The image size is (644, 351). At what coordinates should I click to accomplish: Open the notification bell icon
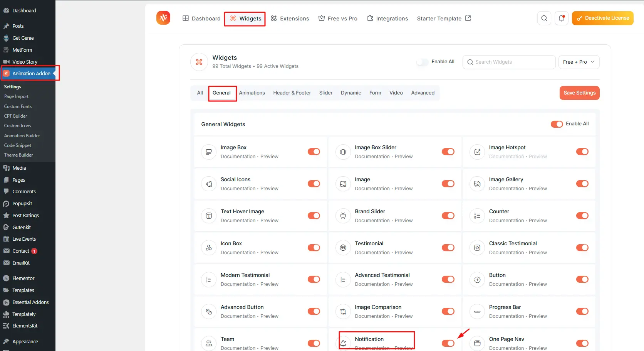[562, 18]
